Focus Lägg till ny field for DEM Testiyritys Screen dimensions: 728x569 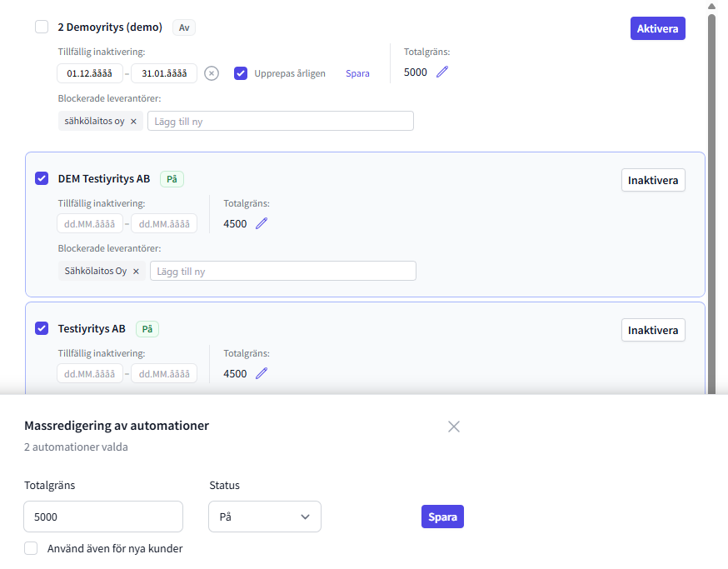[282, 272]
